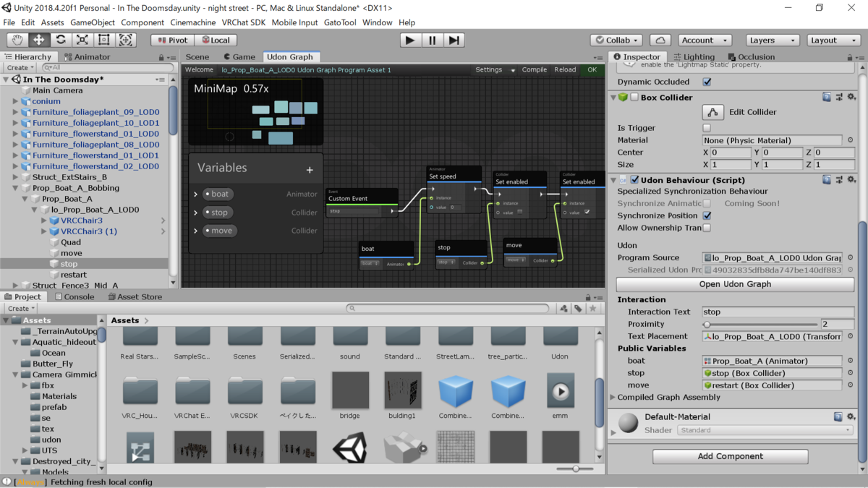Open Default-Material settings gear
This screenshot has height=488, width=868.
click(851, 417)
